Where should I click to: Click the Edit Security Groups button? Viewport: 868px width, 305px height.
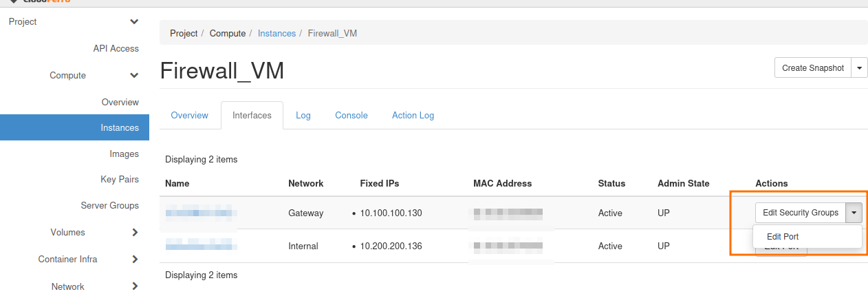800,213
